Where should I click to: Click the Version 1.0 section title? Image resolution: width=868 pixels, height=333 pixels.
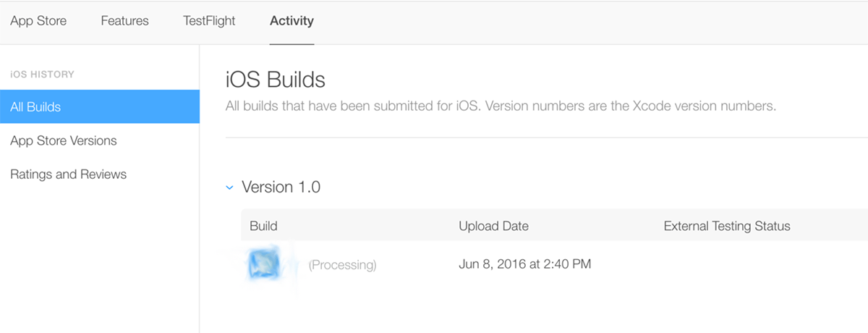pos(281,187)
